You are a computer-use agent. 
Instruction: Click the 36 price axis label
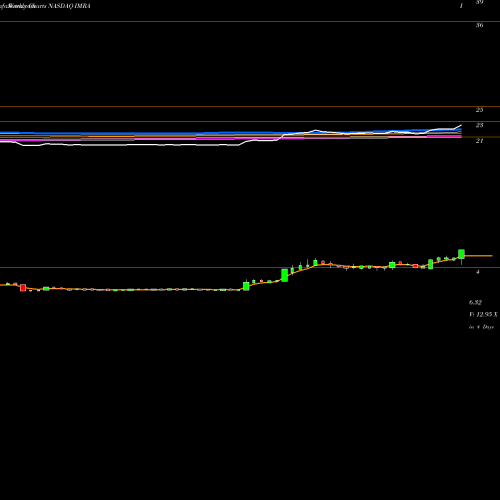click(x=479, y=25)
